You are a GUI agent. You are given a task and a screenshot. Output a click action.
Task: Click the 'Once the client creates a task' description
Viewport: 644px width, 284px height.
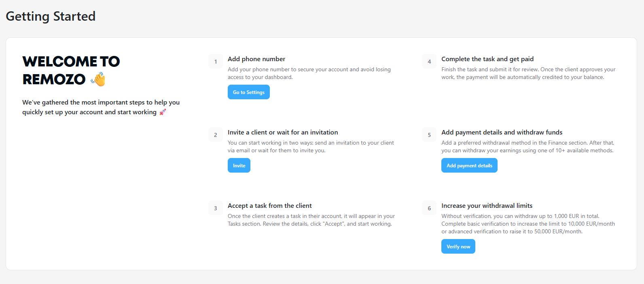(x=311, y=220)
